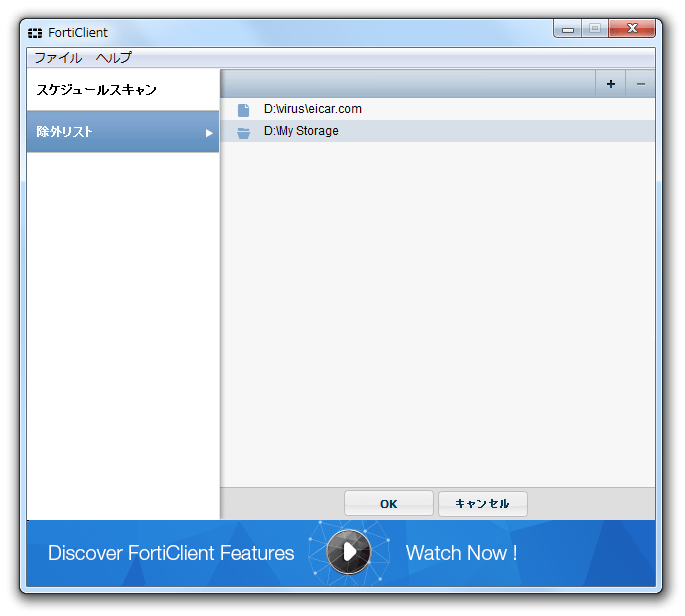Confirm with the OK button
The height and width of the screenshot is (616, 685).
(x=388, y=504)
